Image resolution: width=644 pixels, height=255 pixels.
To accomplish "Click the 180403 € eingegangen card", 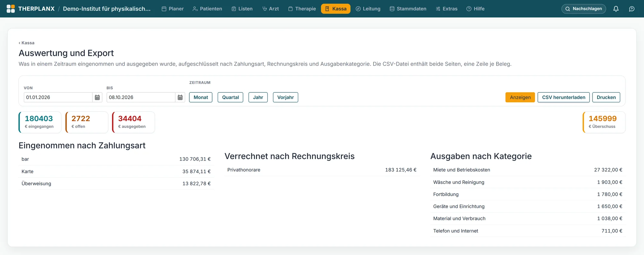I will tap(40, 122).
